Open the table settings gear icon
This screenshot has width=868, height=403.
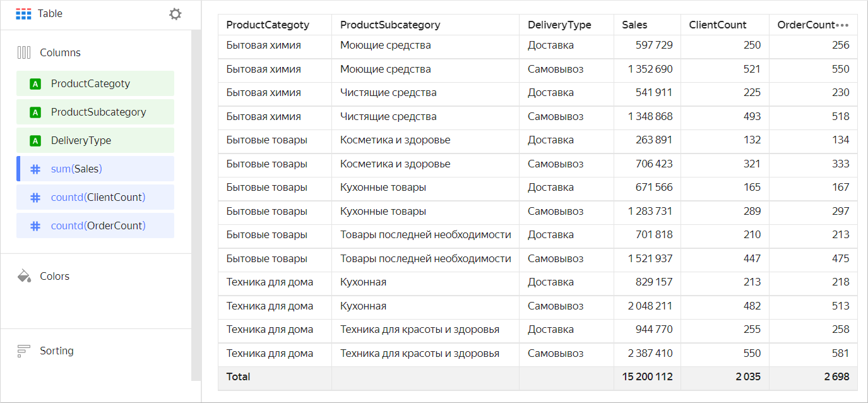point(175,14)
